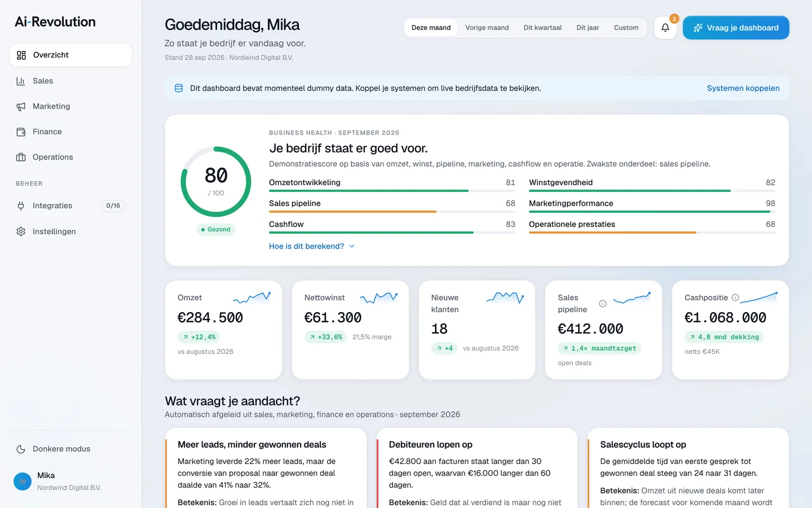Click the moon icon for dark mode
The height and width of the screenshot is (508, 812).
pyautogui.click(x=21, y=449)
